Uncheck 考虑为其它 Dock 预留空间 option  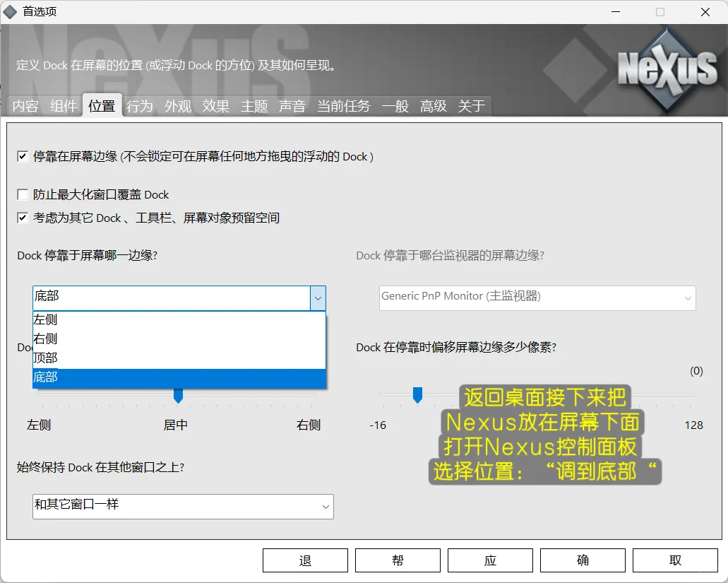coord(22,218)
